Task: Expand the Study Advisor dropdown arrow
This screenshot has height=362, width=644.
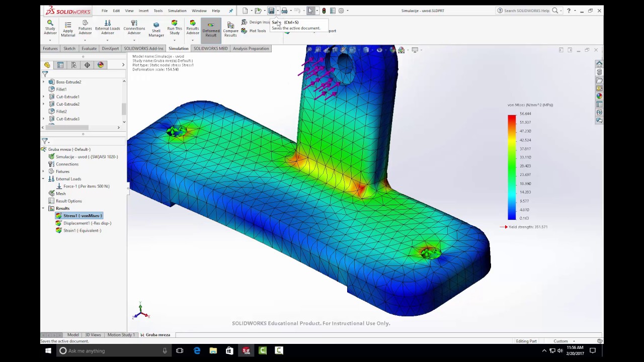Action: tap(50, 39)
